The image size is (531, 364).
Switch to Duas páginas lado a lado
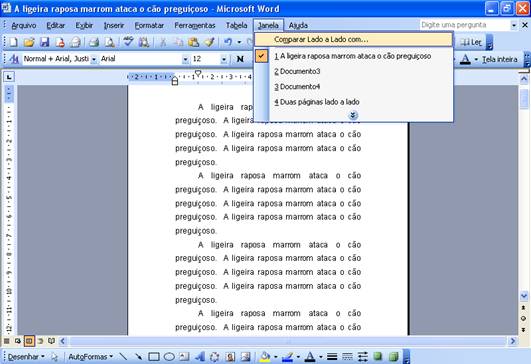(354, 102)
